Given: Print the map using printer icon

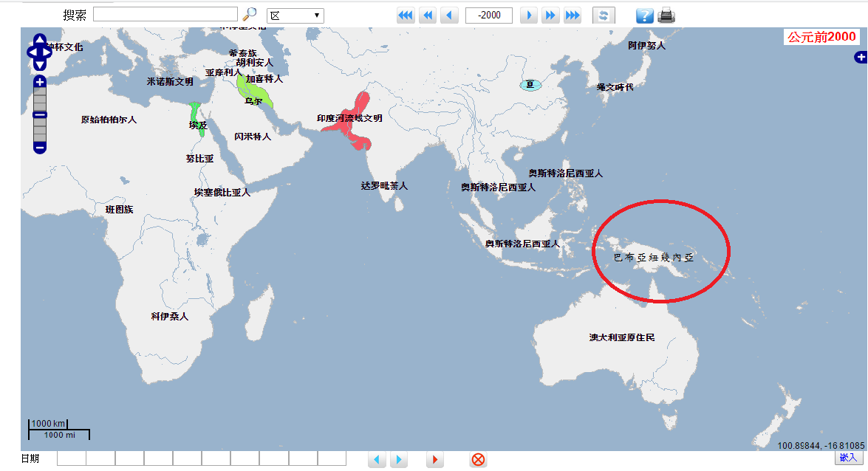Looking at the screenshot, I should (666, 16).
